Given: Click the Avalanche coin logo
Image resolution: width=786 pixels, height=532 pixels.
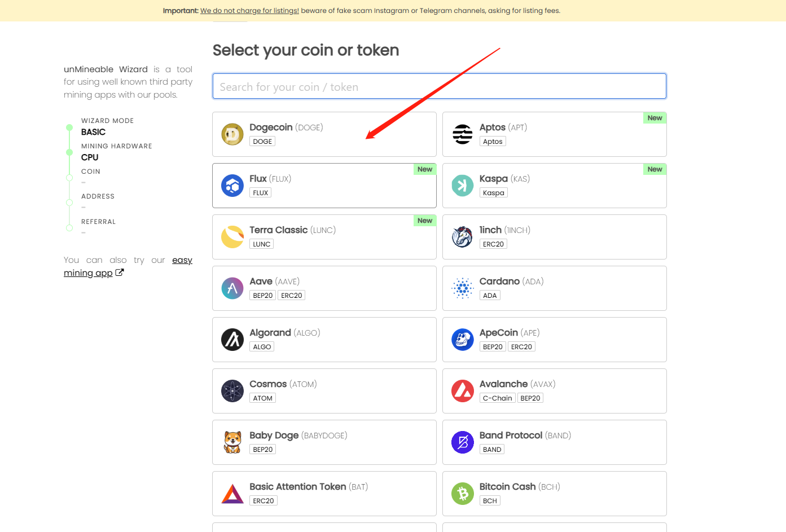Looking at the screenshot, I should tap(463, 391).
